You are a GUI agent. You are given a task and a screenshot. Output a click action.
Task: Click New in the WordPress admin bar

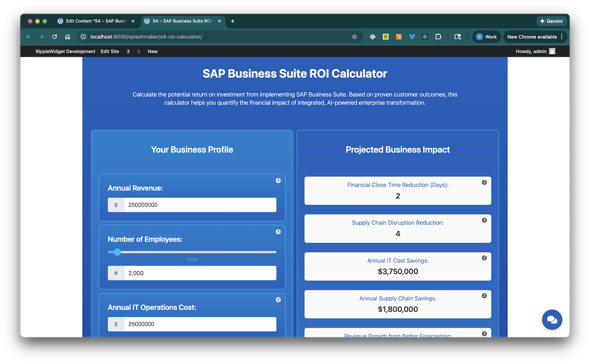[152, 52]
